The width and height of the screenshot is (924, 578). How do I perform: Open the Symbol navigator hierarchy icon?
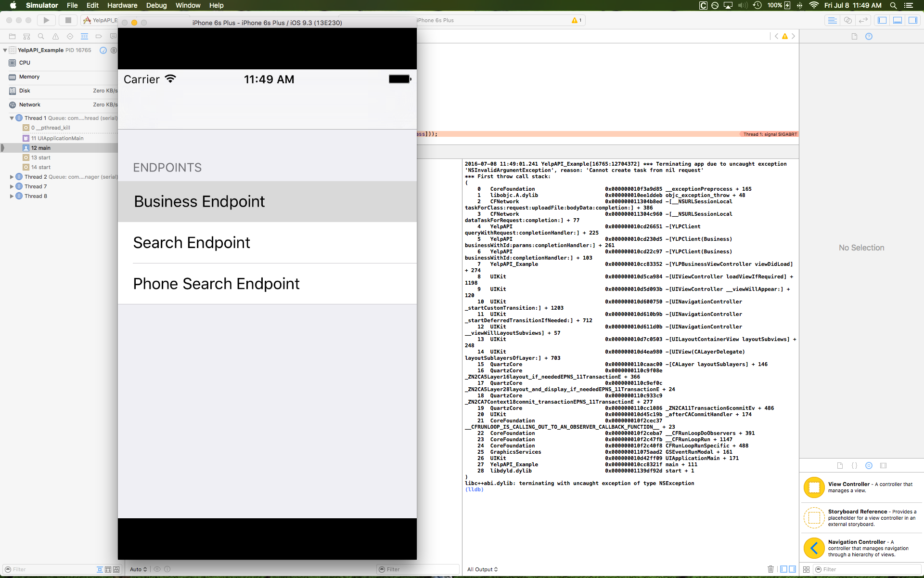tap(27, 37)
